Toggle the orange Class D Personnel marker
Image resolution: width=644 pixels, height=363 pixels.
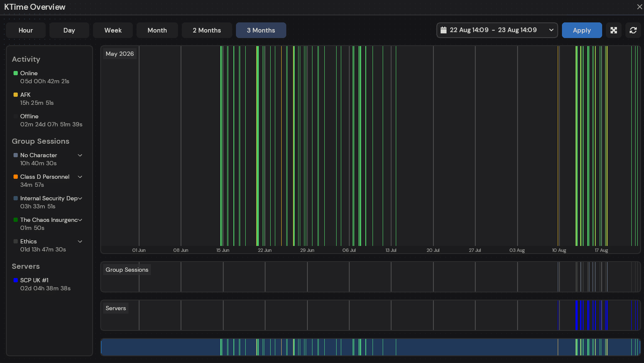click(x=16, y=177)
